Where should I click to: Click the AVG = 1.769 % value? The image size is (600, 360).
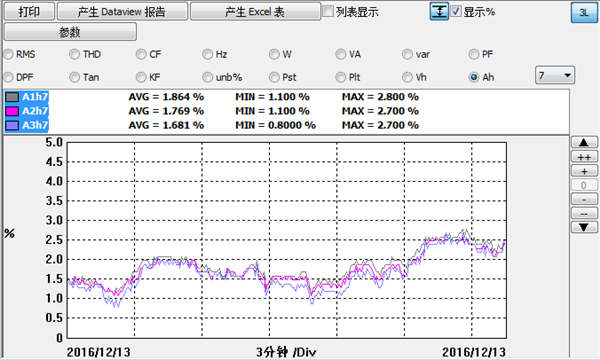tap(166, 111)
